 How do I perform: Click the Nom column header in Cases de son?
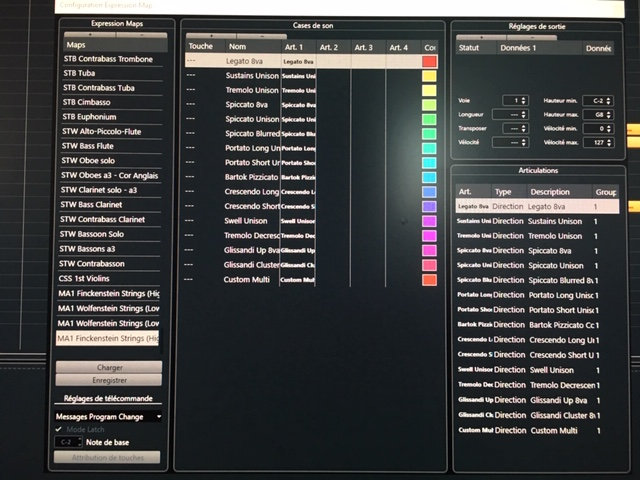[x=253, y=47]
